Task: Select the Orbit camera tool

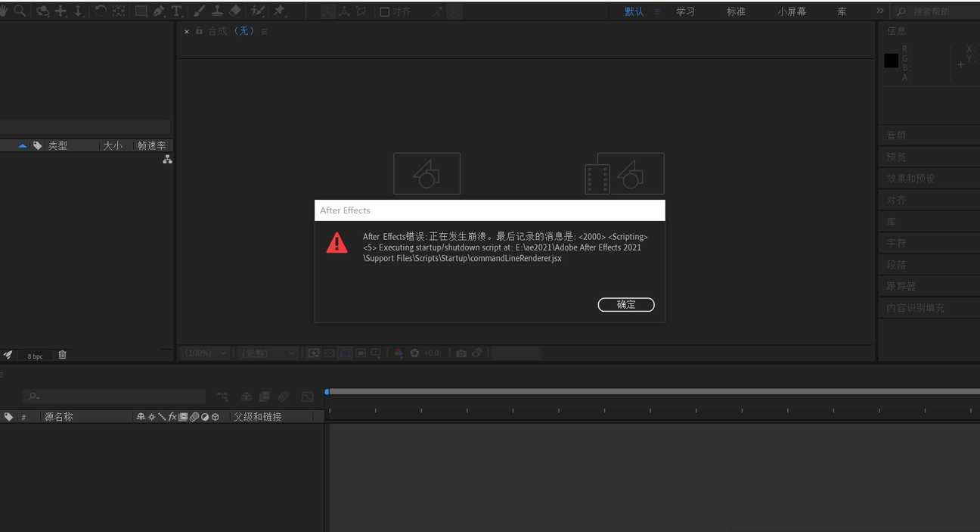Action: (x=42, y=11)
